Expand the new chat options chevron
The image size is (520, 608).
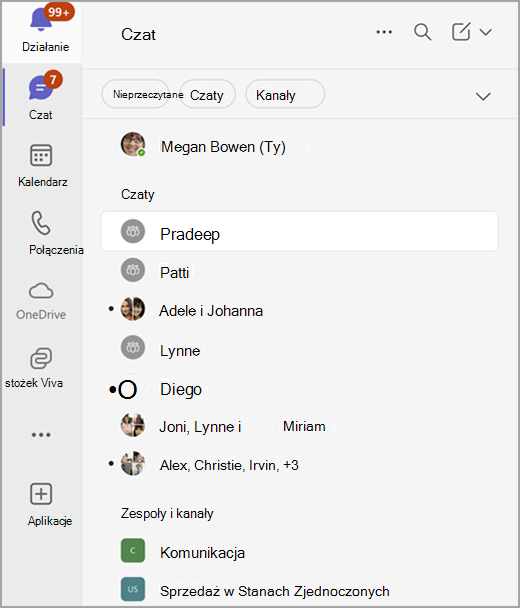[485, 32]
